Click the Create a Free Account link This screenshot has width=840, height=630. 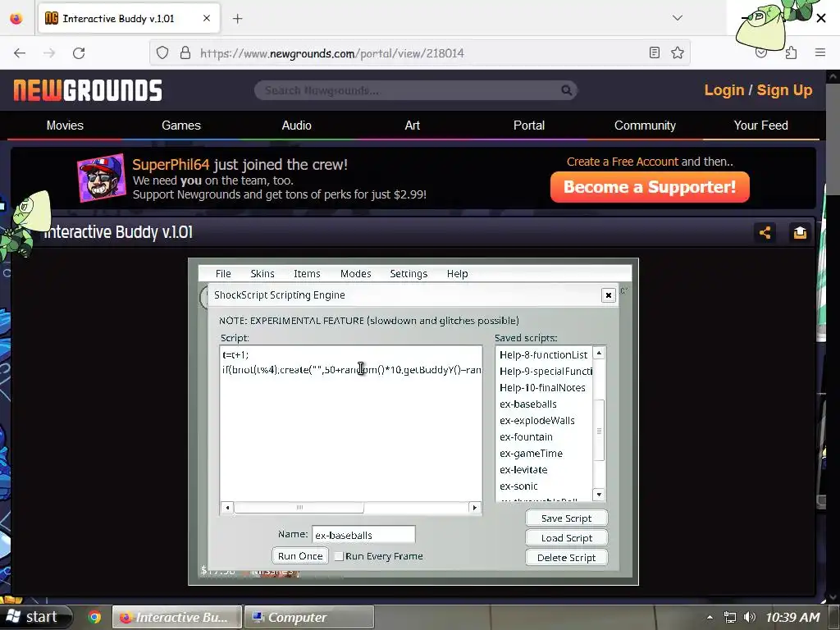623,162
